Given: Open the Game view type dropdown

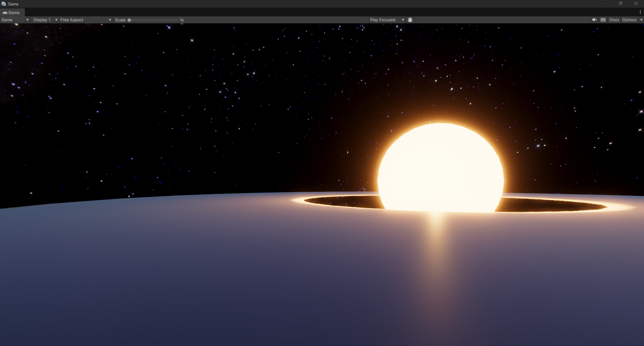Looking at the screenshot, I should (15, 20).
